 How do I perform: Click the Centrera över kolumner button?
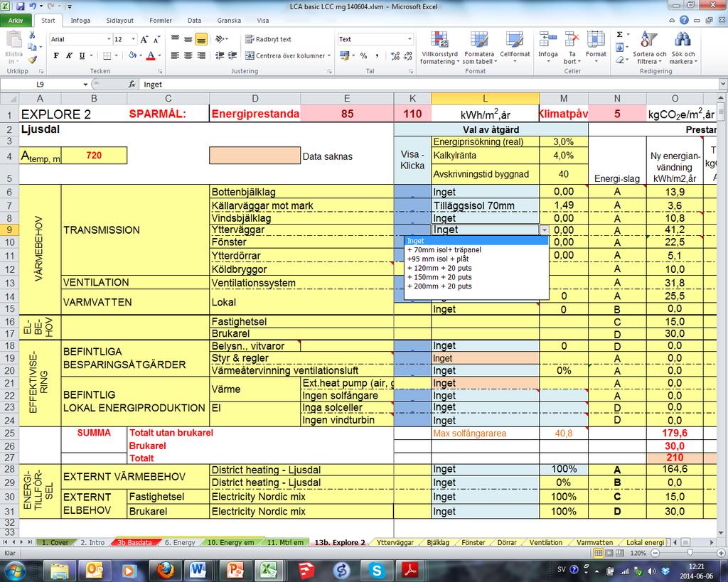coord(284,55)
